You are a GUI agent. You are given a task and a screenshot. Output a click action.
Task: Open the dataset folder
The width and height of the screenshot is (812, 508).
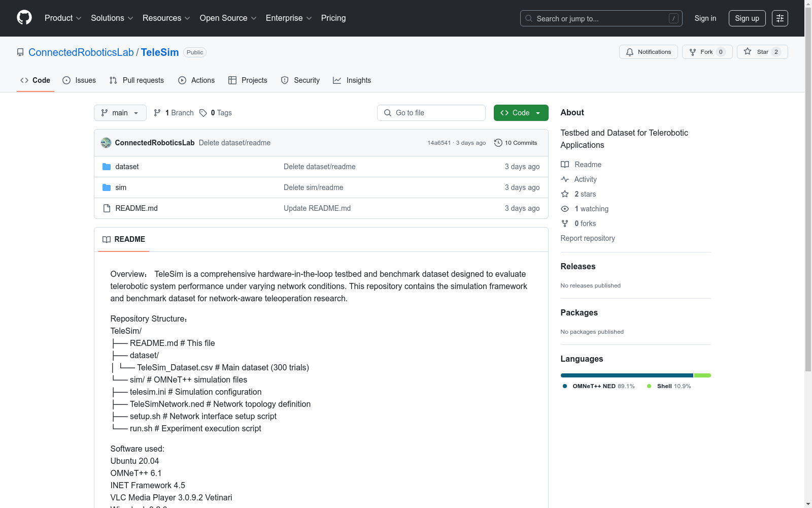pyautogui.click(x=127, y=167)
